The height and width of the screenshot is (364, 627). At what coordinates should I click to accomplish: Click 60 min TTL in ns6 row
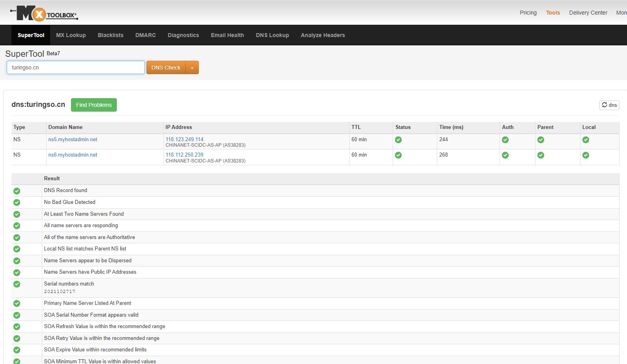[x=359, y=155]
